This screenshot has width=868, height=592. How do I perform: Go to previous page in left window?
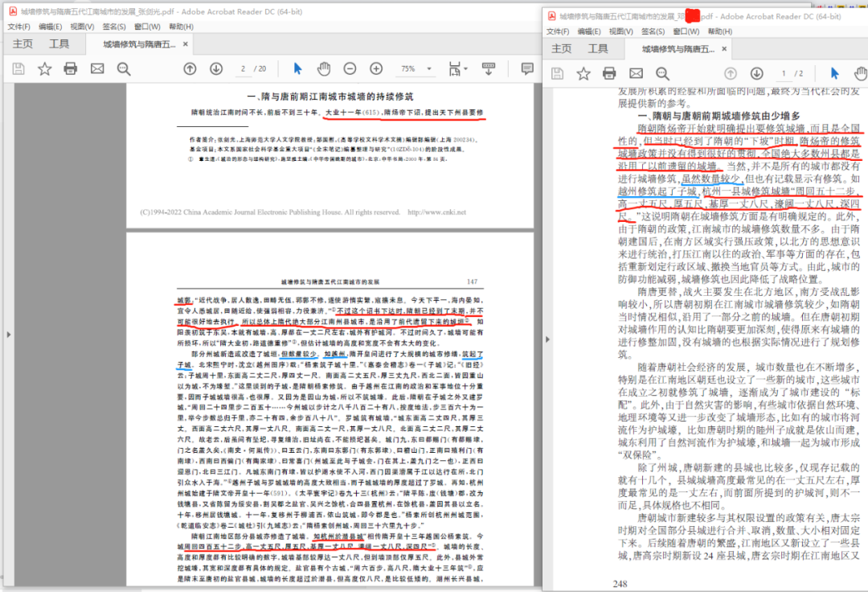pos(190,69)
